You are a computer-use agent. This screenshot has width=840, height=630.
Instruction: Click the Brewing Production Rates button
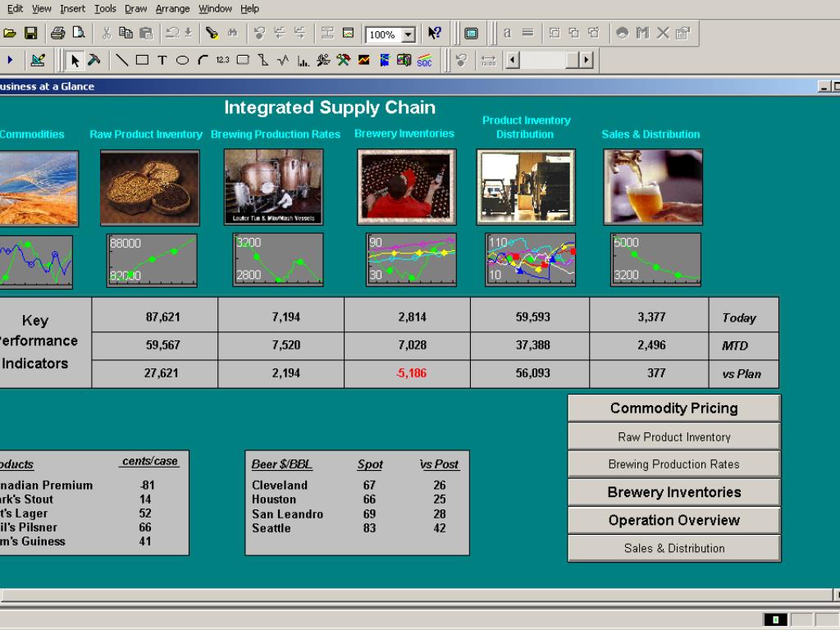(x=674, y=464)
